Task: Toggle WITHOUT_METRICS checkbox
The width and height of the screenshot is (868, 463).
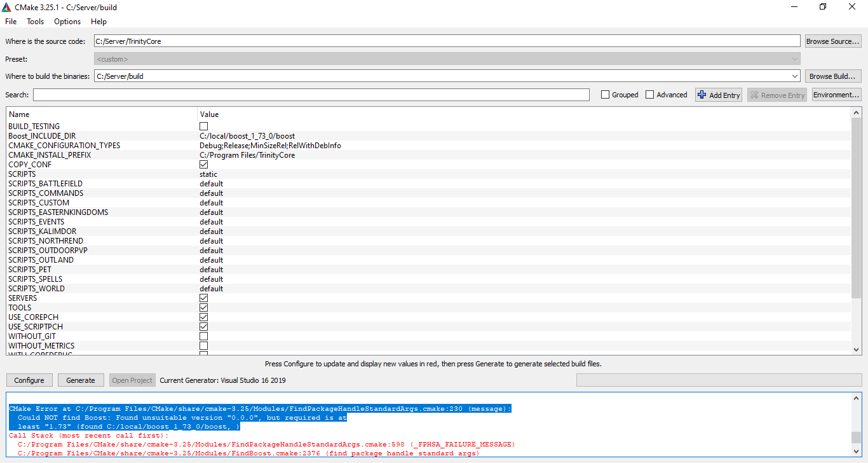Action: (204, 346)
